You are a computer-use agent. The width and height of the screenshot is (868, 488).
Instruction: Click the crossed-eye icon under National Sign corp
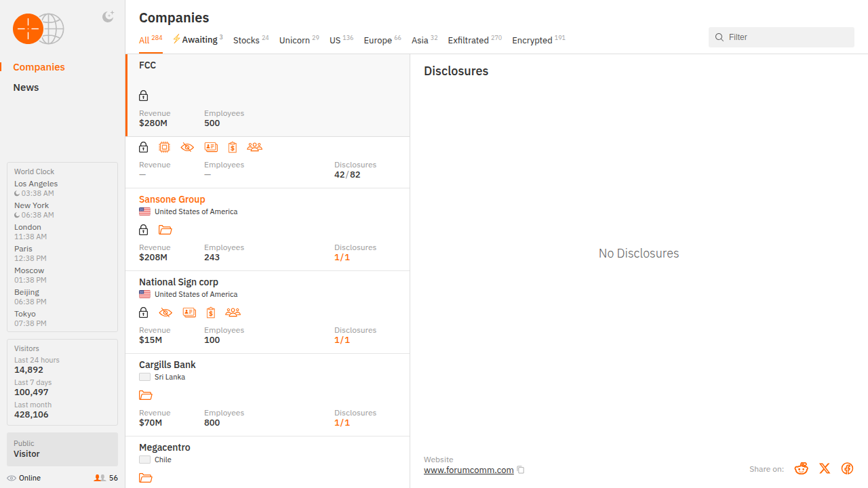(165, 312)
